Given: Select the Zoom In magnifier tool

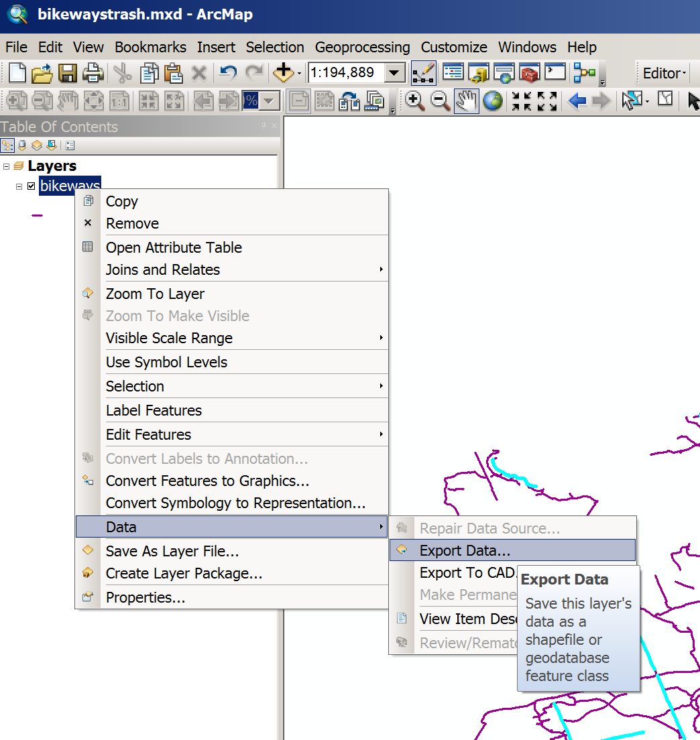Looking at the screenshot, I should [x=414, y=101].
